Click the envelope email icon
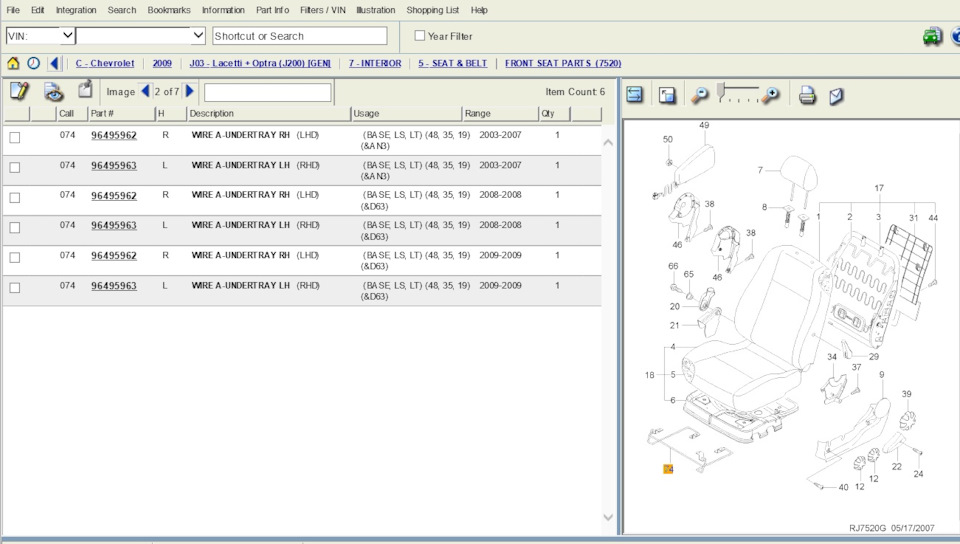The image size is (960, 544). pos(836,95)
